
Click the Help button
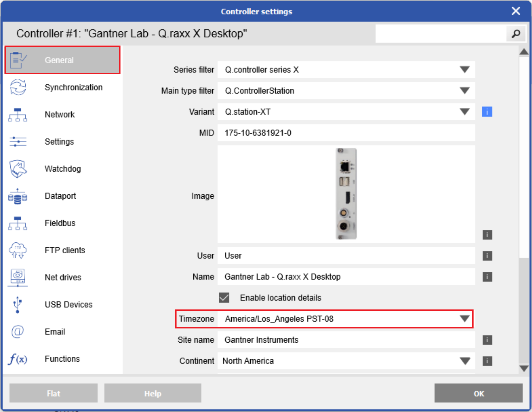[x=153, y=393]
